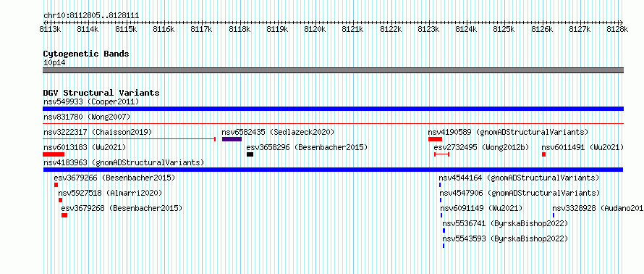Click the 8125k ruler position
This screenshot has width=644, height=274.
click(x=504, y=29)
